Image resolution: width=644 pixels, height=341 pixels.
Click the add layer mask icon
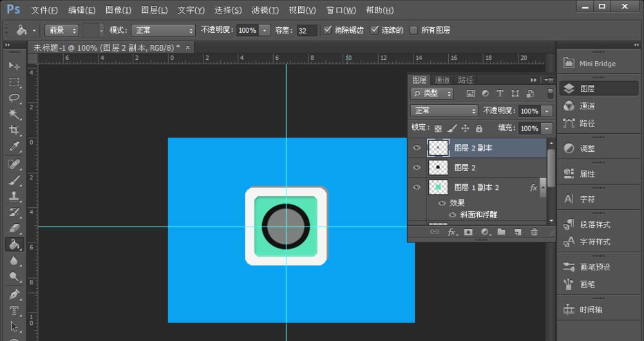pyautogui.click(x=468, y=232)
